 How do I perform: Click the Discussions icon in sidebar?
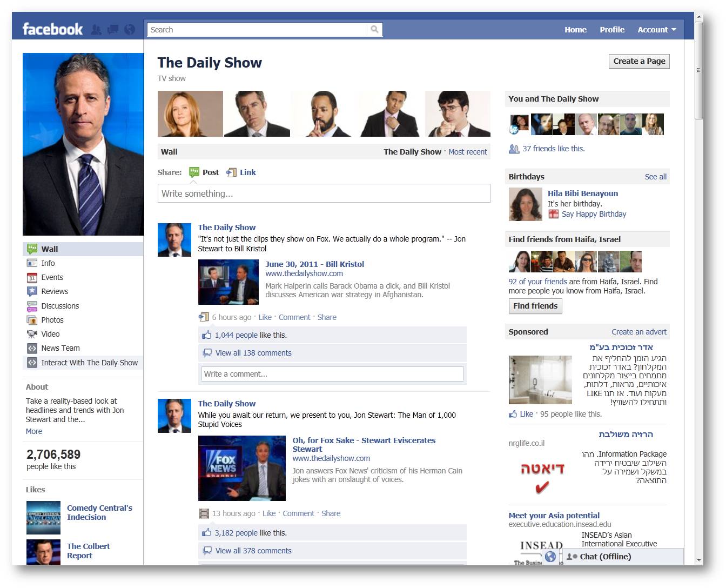(32, 306)
